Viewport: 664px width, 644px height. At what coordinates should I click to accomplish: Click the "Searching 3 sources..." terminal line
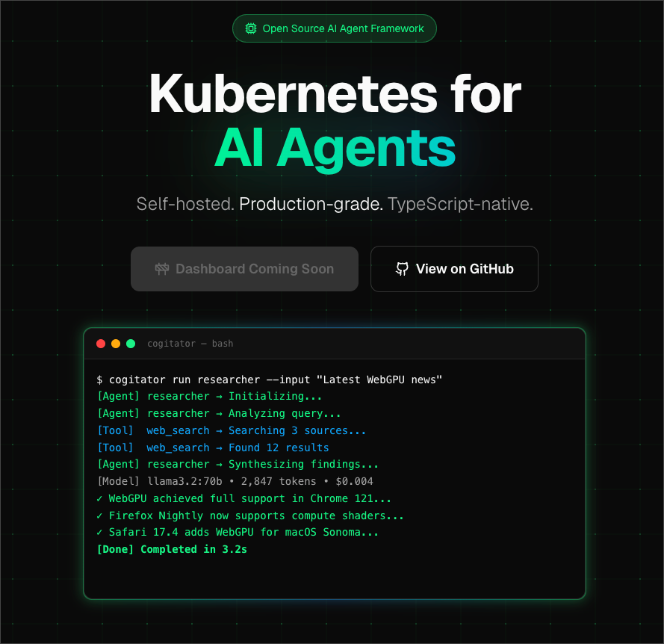click(232, 430)
